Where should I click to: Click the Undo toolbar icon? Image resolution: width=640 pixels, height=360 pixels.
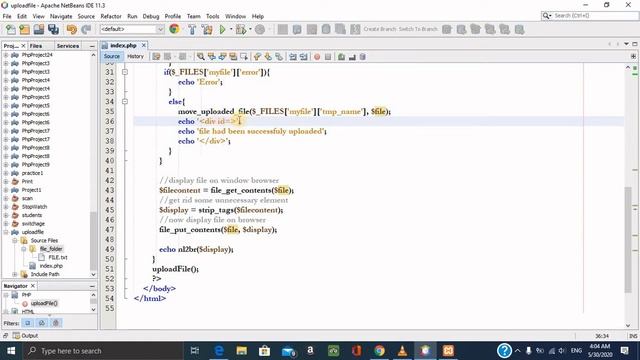click(72, 29)
